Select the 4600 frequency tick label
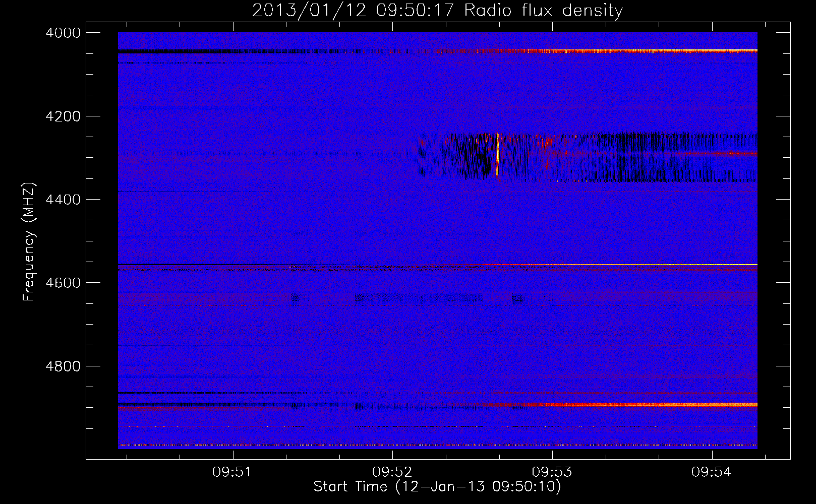 click(x=63, y=283)
